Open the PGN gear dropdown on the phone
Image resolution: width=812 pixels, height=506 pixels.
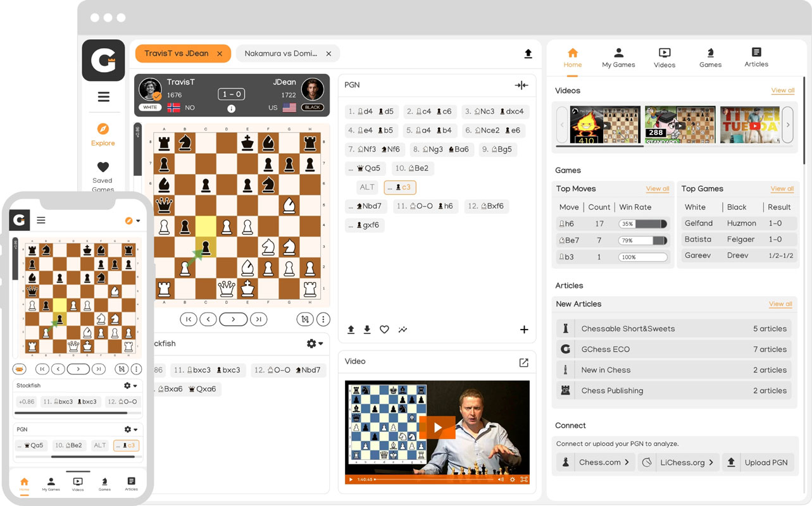click(130, 429)
